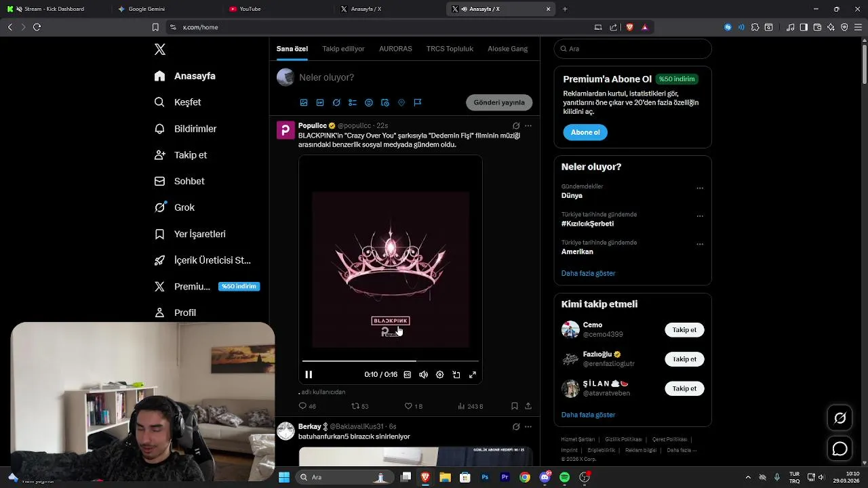Open Windows Start menu

point(284,477)
